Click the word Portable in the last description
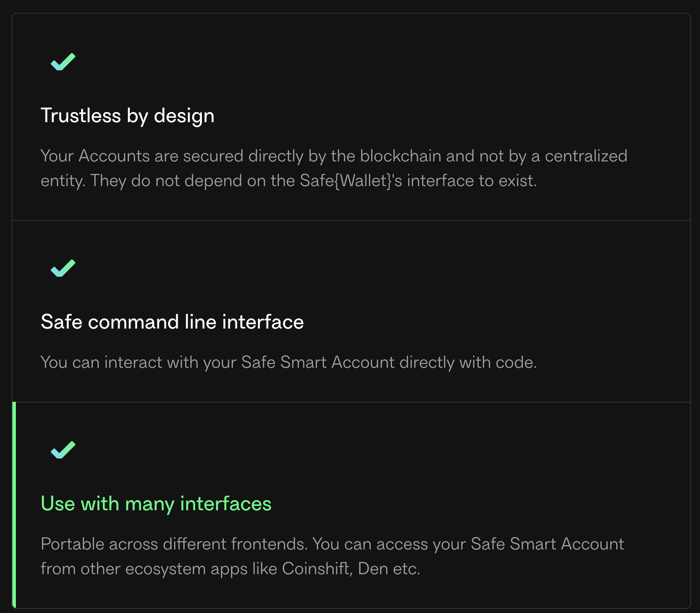The height and width of the screenshot is (613, 700). tap(72, 544)
